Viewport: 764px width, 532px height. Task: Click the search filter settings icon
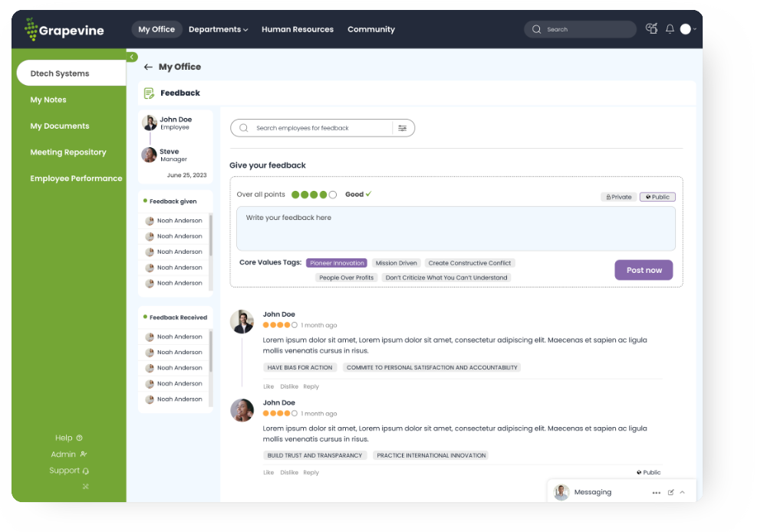click(402, 128)
